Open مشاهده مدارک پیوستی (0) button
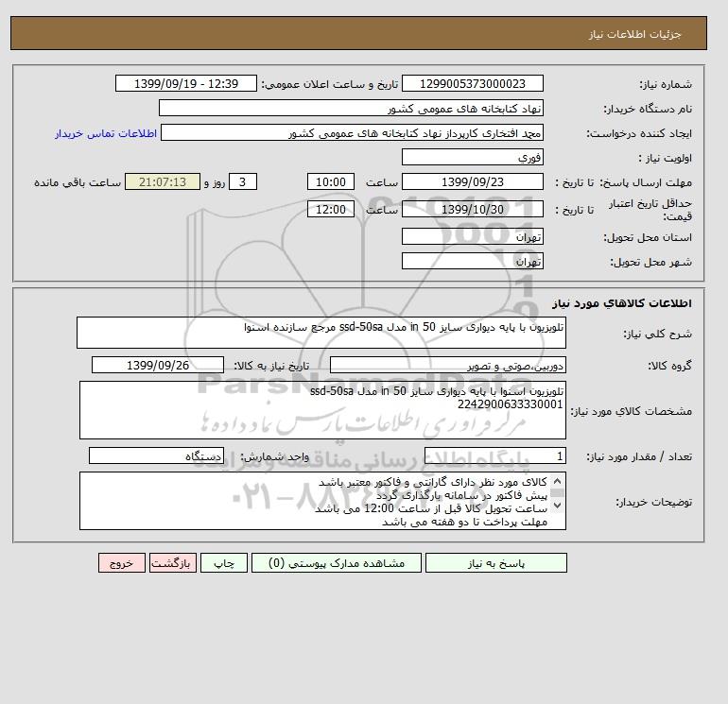The width and height of the screenshot is (728, 704). (337, 563)
